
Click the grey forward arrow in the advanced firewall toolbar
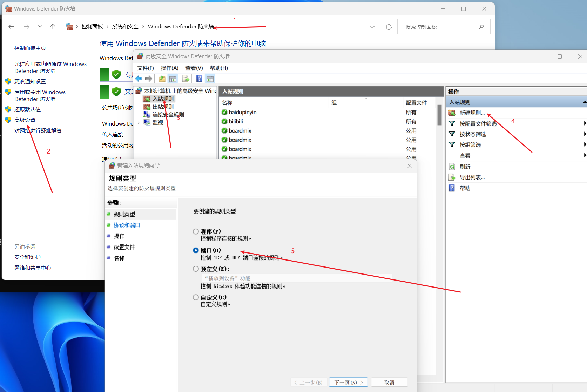point(149,79)
